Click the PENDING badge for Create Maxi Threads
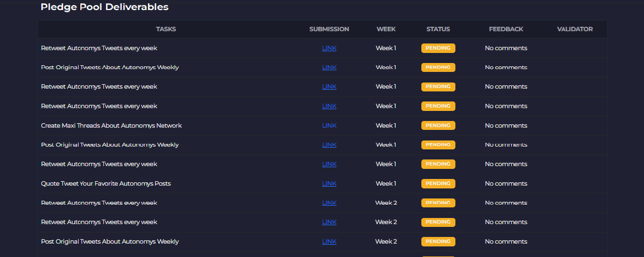Screen dimensions: 644x257 438,125
